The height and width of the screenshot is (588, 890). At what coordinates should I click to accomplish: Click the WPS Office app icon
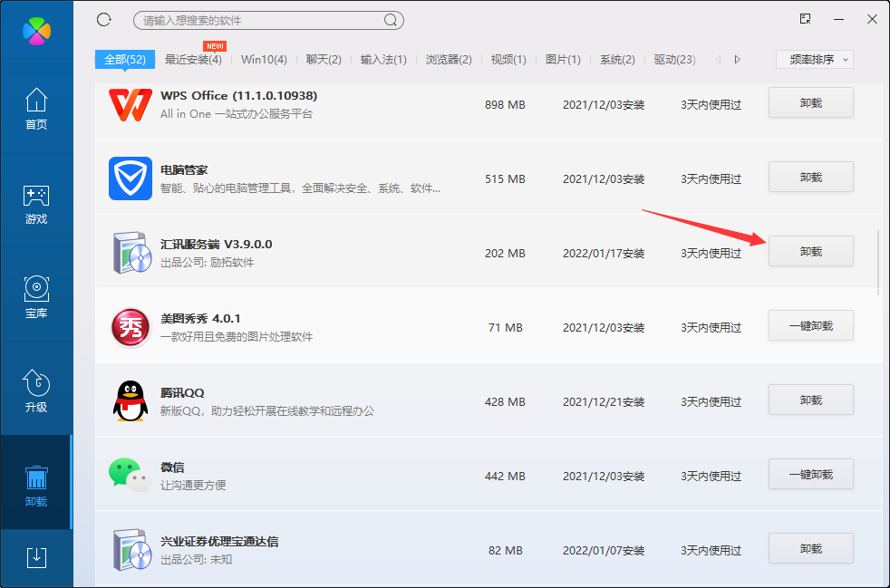[x=130, y=104]
